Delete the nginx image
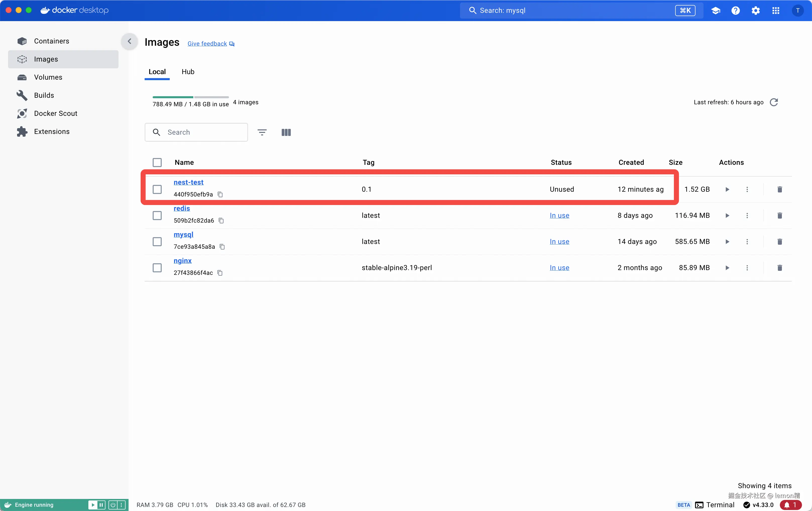The height and width of the screenshot is (511, 812). 780,268
